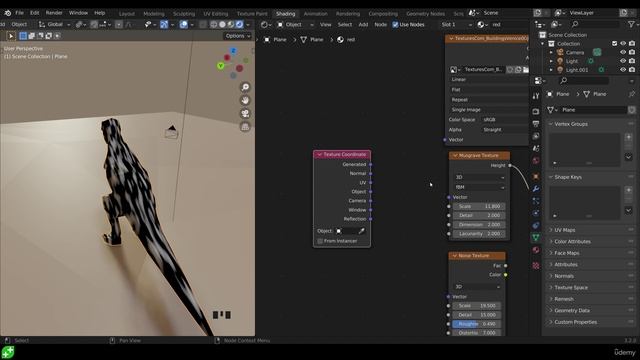The width and height of the screenshot is (640, 360).
Task: Click the viewport pan hand icon
Action: (245, 100)
